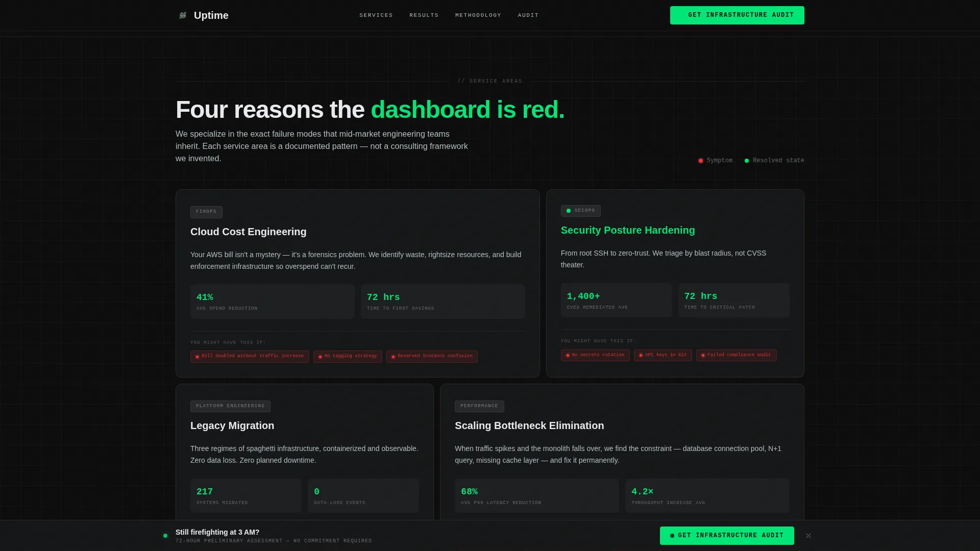Open Scaling Bottleneck Elimination title
This screenshot has height=551, width=980.
coord(529,425)
